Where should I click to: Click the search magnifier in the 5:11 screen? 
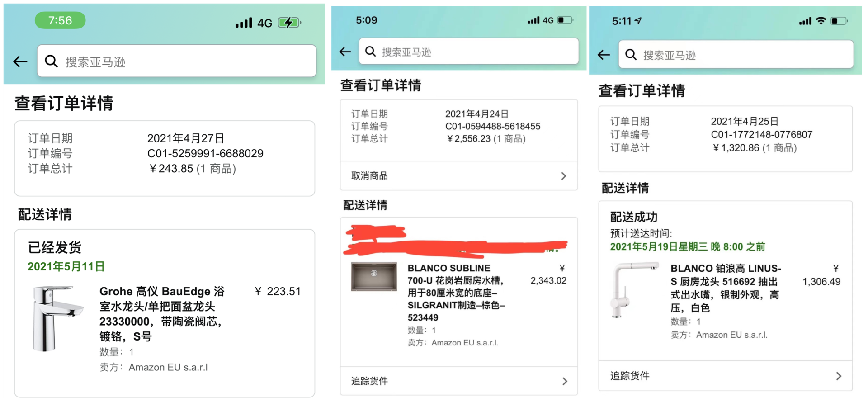click(x=631, y=55)
